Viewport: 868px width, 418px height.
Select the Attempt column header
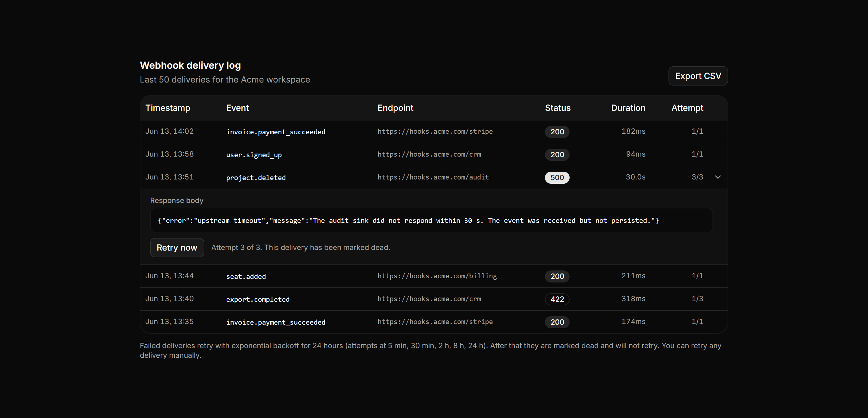tap(687, 108)
